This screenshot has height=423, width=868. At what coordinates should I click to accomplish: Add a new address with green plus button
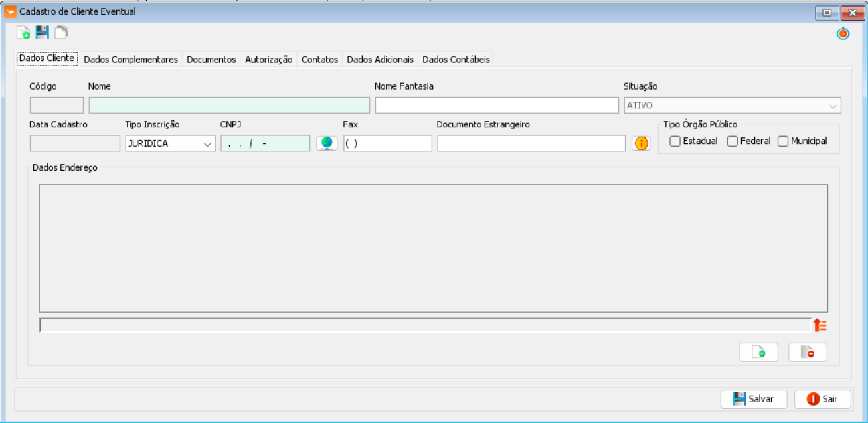758,352
